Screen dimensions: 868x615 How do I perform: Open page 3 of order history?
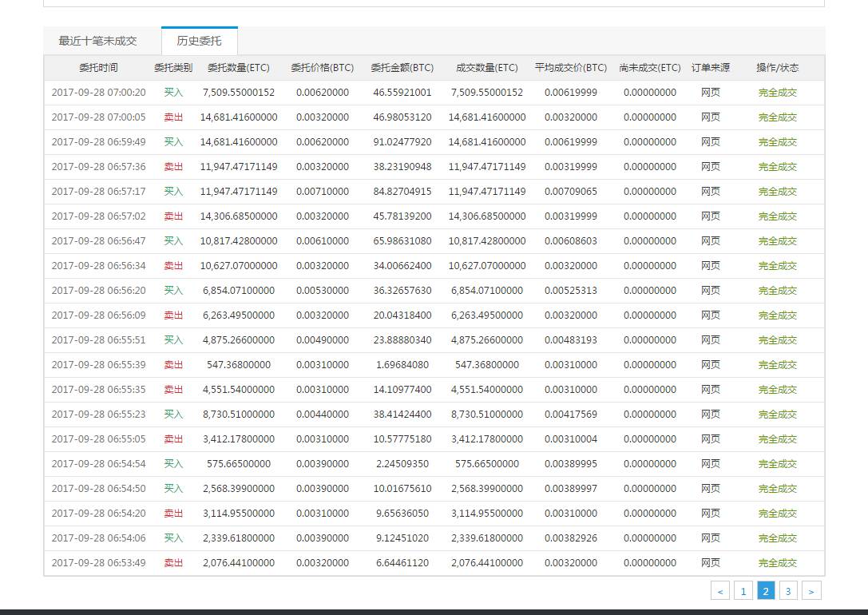788,590
